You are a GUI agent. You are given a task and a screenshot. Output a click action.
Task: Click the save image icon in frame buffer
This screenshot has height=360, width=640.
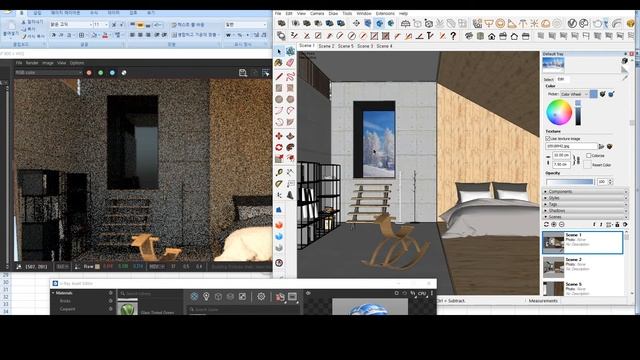point(243,73)
